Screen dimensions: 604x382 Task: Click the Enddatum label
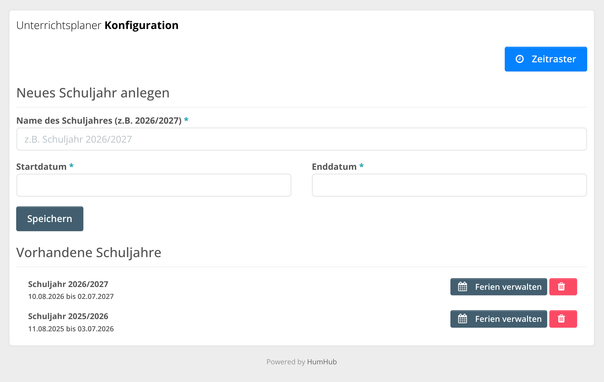pos(334,167)
